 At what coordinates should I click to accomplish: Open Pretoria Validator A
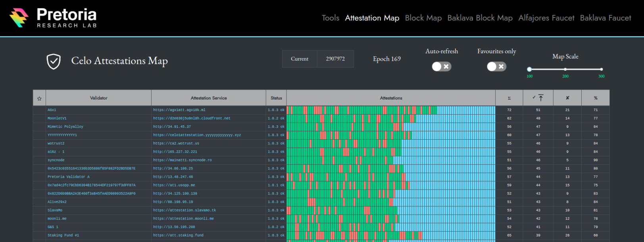(69, 177)
